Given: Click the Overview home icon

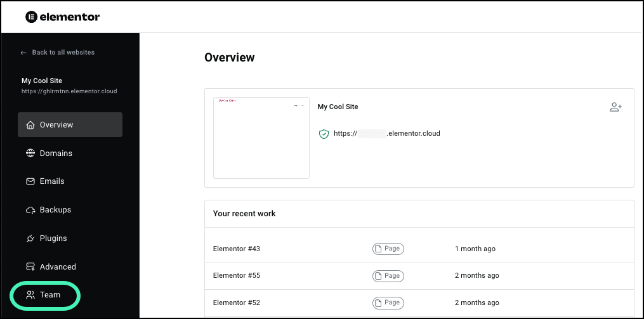Looking at the screenshot, I should 30,125.
